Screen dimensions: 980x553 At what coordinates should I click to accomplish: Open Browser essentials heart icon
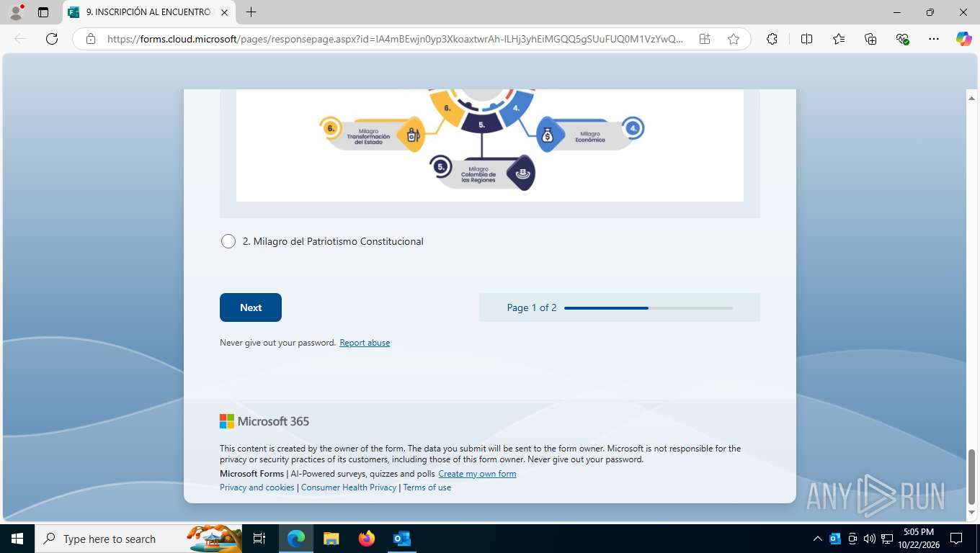[902, 39]
